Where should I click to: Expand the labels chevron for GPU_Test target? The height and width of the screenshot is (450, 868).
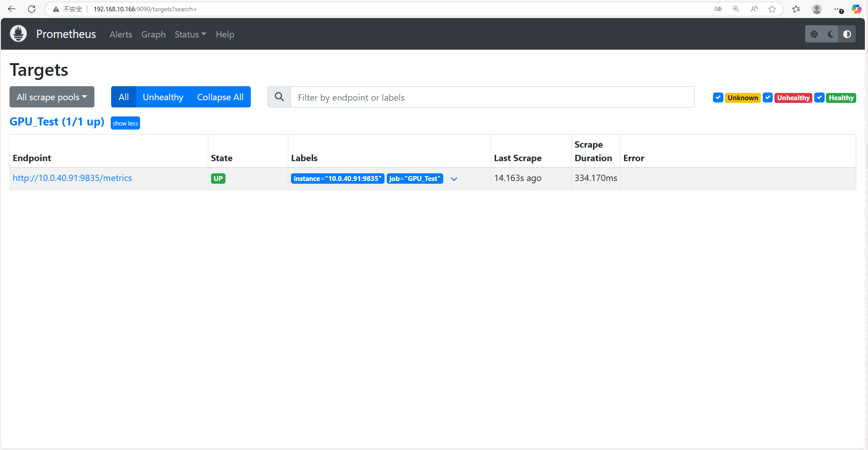pos(454,179)
